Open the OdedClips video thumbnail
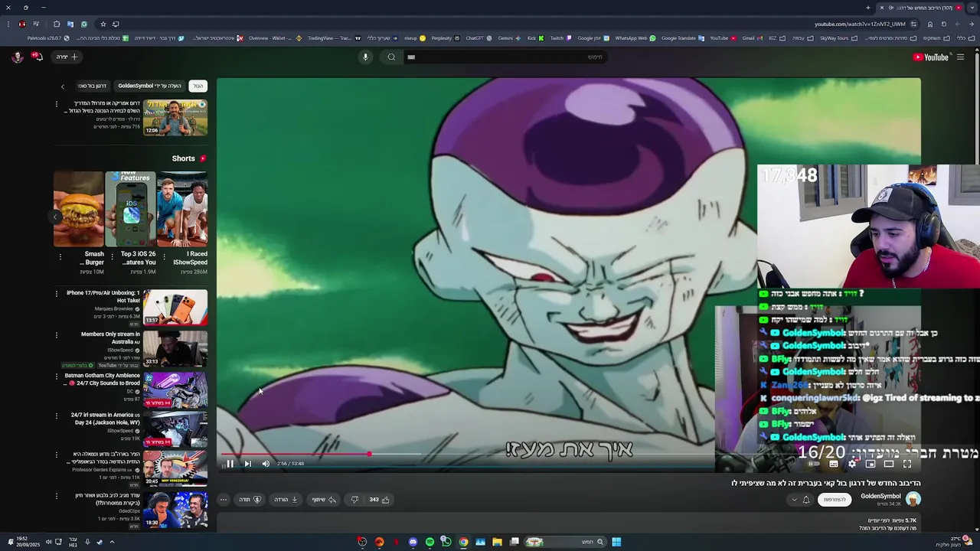Image resolution: width=980 pixels, height=551 pixels. coord(175,510)
